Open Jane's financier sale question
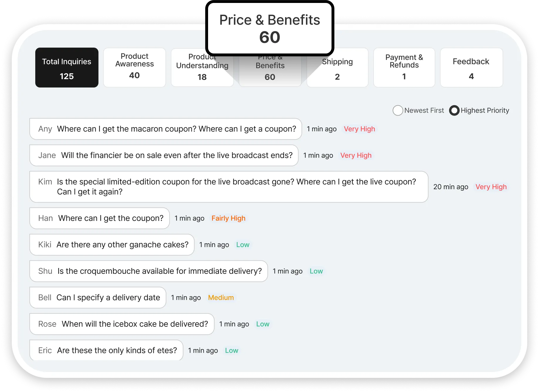Screen dimensions: 539x392 click(x=164, y=155)
